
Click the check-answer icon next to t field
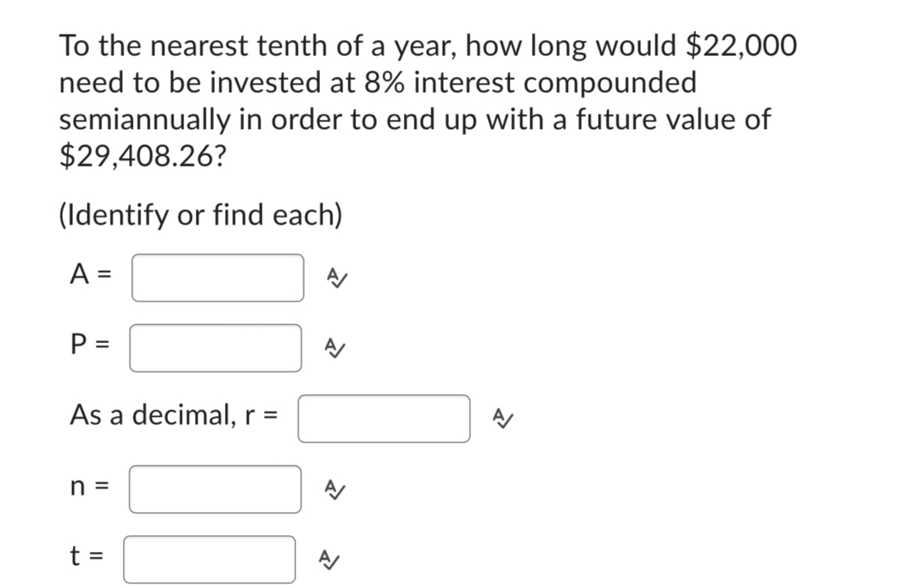(330, 560)
